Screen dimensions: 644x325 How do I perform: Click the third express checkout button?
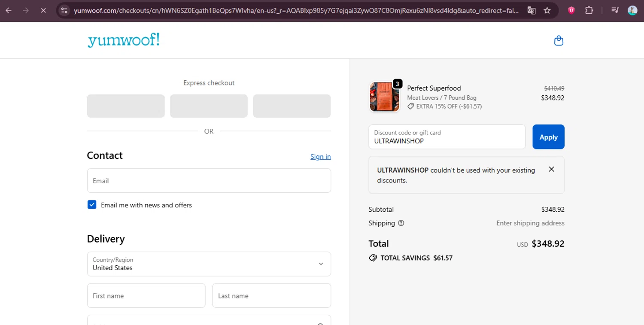click(x=292, y=106)
